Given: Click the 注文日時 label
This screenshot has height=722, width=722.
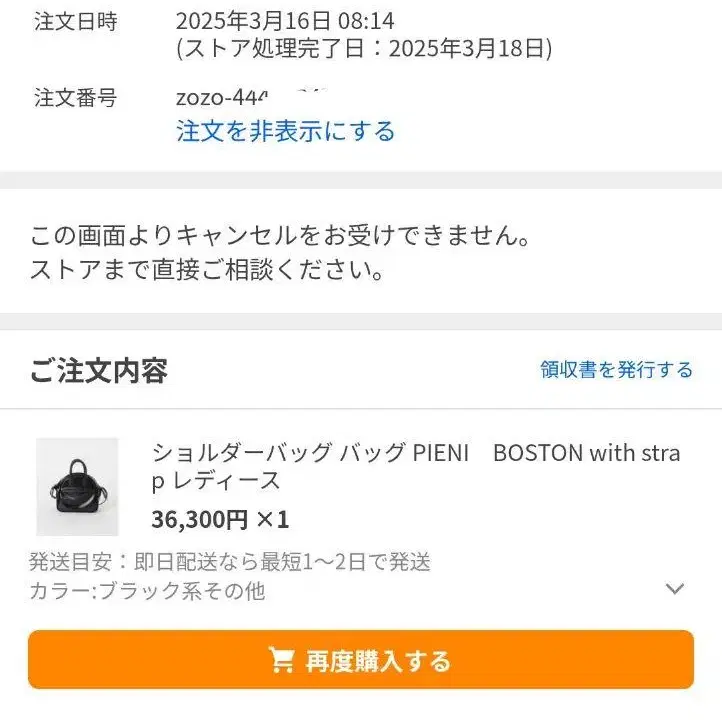Looking at the screenshot, I should point(75,21).
